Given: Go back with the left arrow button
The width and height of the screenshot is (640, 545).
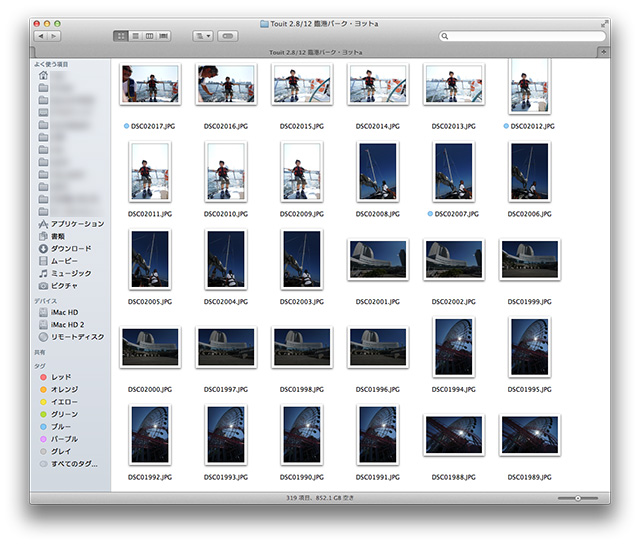Looking at the screenshot, I should (41, 36).
